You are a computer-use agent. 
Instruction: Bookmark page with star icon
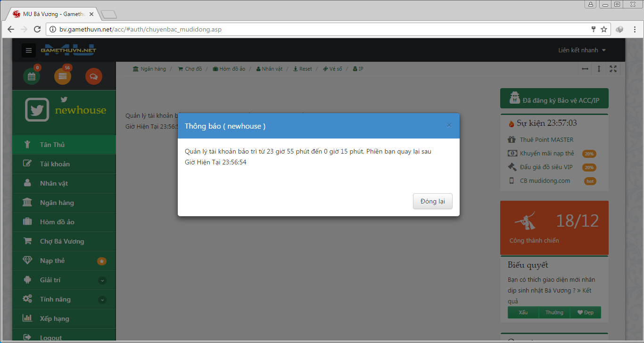[x=603, y=29]
